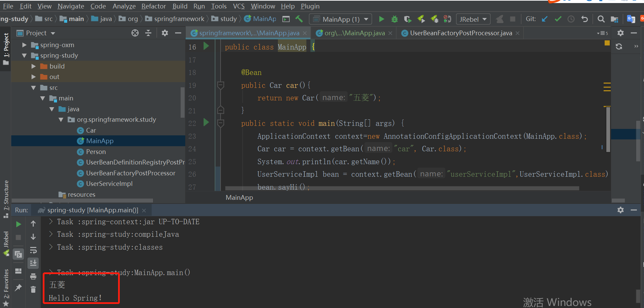Build project using the hammer icon
The image size is (644, 308).
[299, 19]
